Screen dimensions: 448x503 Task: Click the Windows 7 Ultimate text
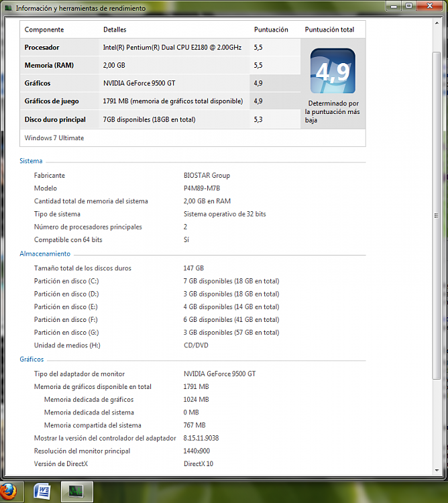point(54,138)
